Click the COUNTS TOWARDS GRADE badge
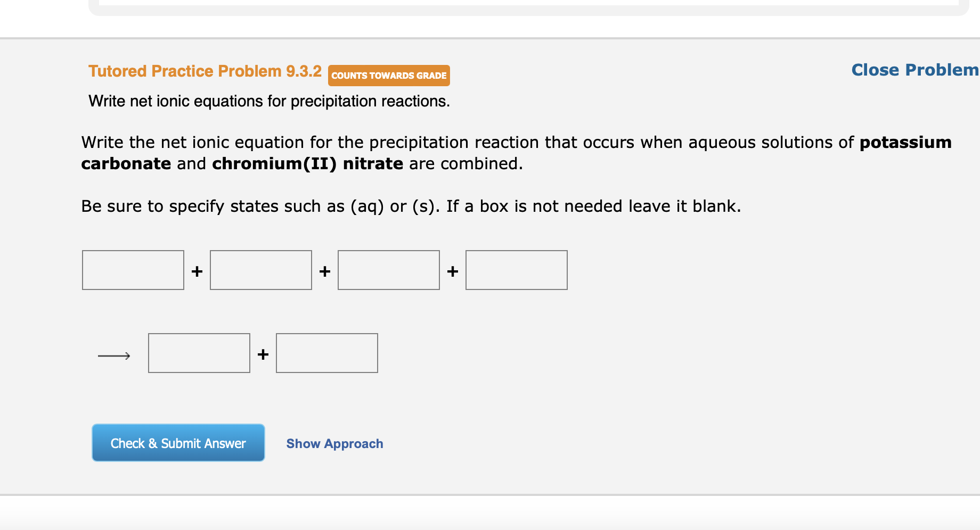The width and height of the screenshot is (980, 530). 388,76
